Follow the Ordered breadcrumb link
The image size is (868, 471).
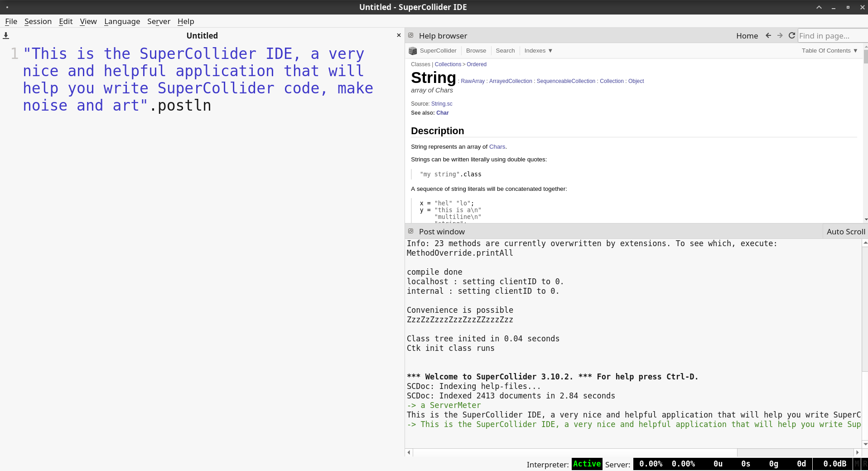point(477,64)
